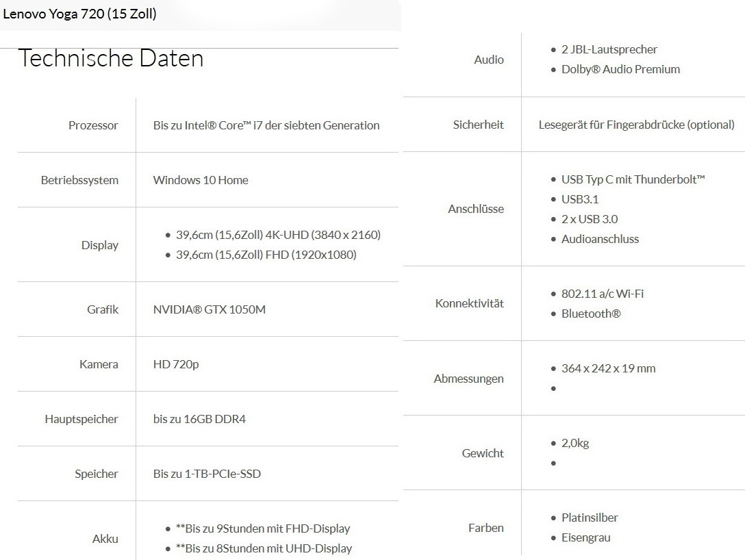The width and height of the screenshot is (745, 560).
Task: Click the 'HD 720p' camera value
Action: click(x=176, y=364)
